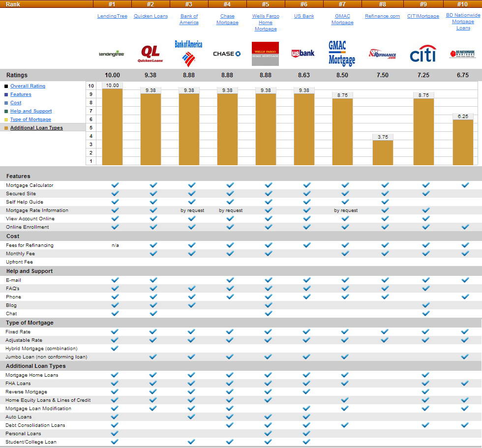This screenshot has width=482, height=448.
Task: Click GMAC's Debt Consolidation Loans checkmark
Action: [345, 425]
